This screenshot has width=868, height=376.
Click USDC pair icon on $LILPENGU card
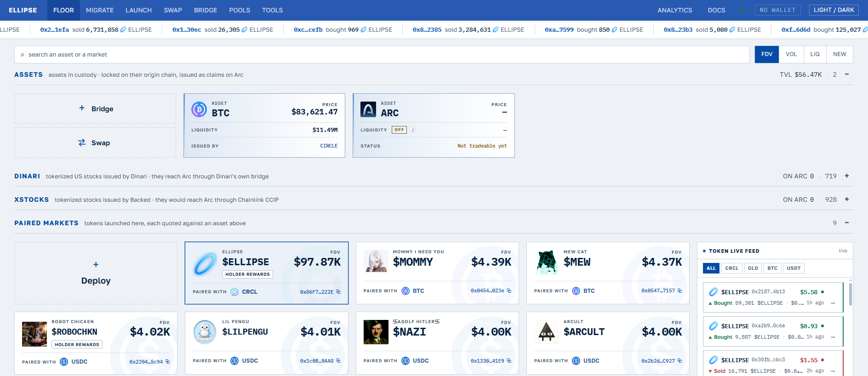coord(234,361)
